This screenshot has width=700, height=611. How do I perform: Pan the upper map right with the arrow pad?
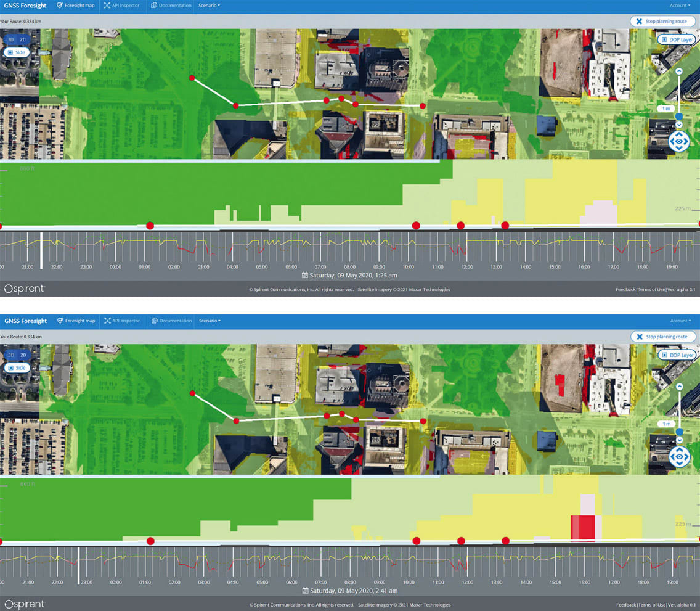tap(686, 142)
